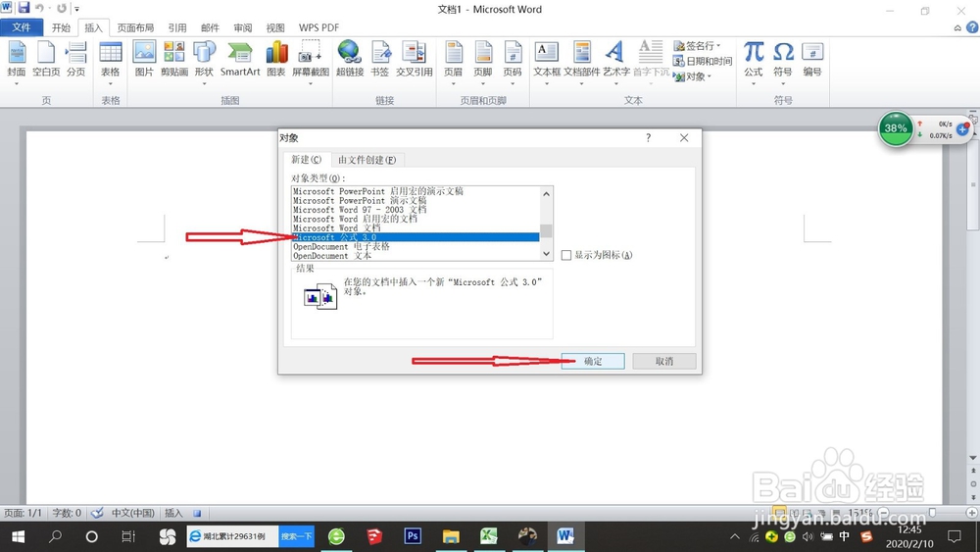Click the drop cap (首字下沉) button
980x552 pixels.
point(651,61)
